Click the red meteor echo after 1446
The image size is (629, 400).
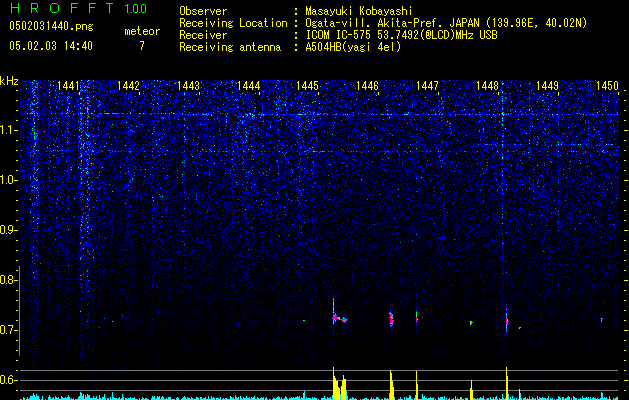392,319
